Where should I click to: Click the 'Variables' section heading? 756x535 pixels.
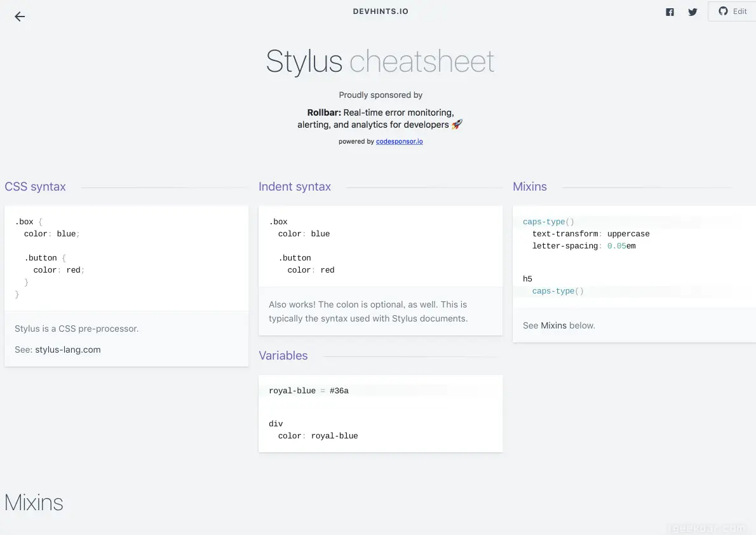283,356
